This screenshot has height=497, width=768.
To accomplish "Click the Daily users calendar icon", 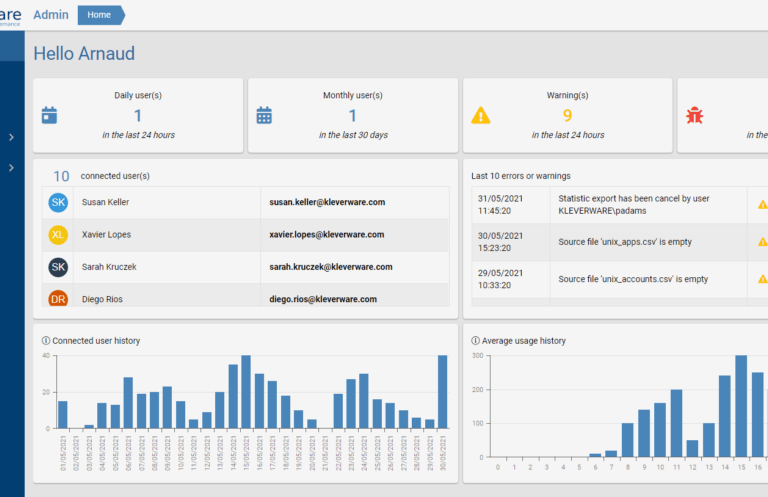I will pos(49,115).
